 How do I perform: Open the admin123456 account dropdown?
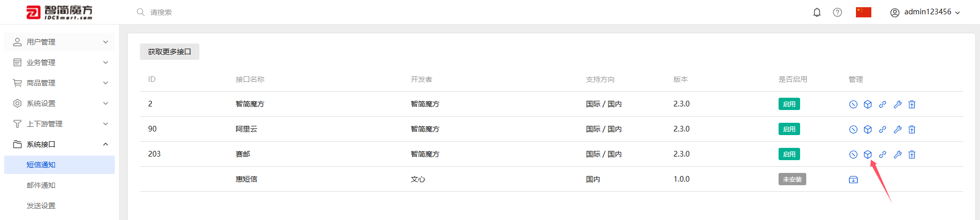[925, 12]
